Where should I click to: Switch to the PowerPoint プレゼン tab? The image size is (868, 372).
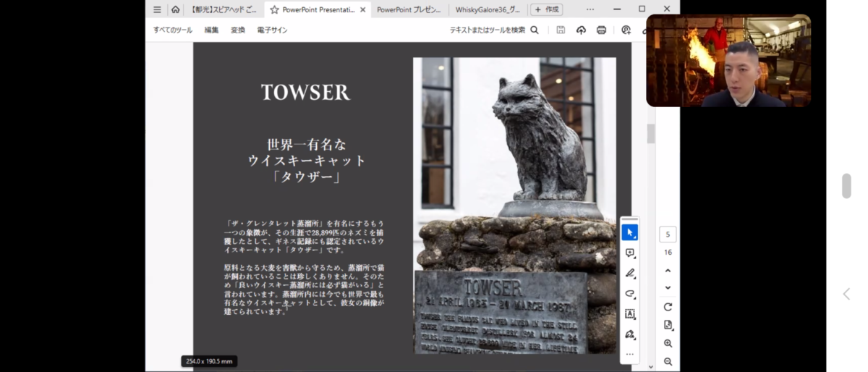409,9
